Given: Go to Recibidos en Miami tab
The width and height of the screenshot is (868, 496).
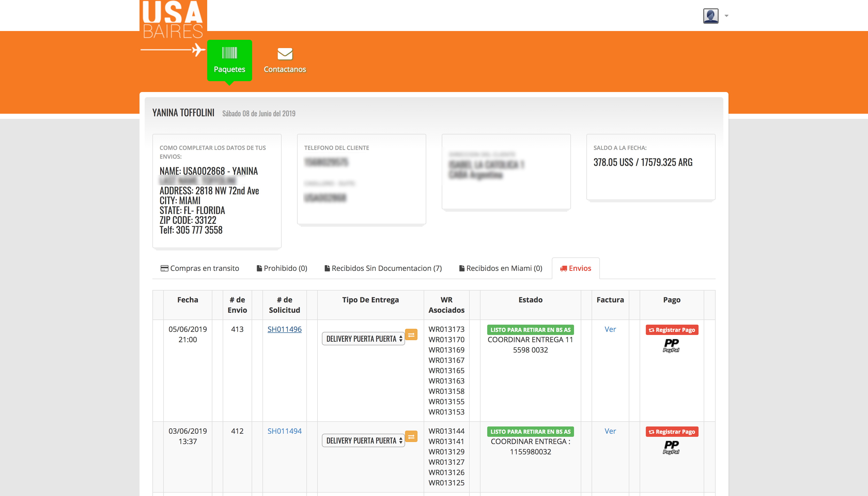Looking at the screenshot, I should click(x=500, y=269).
